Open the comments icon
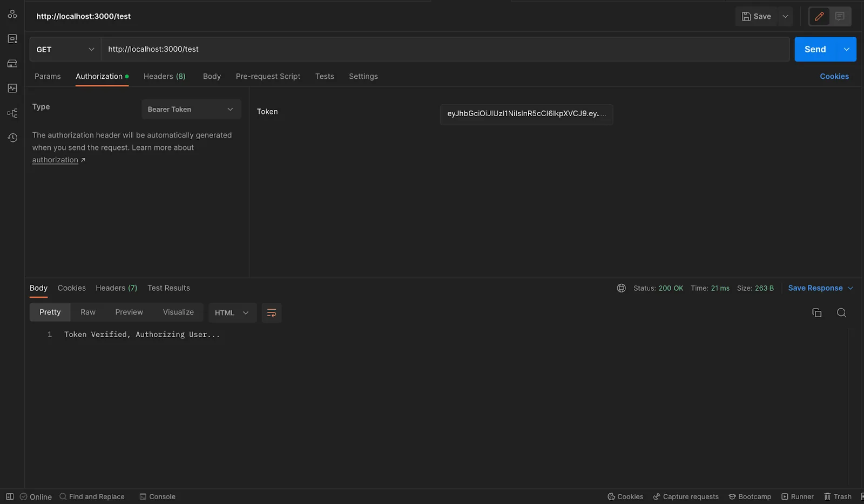The width and height of the screenshot is (864, 504). coord(840,16)
